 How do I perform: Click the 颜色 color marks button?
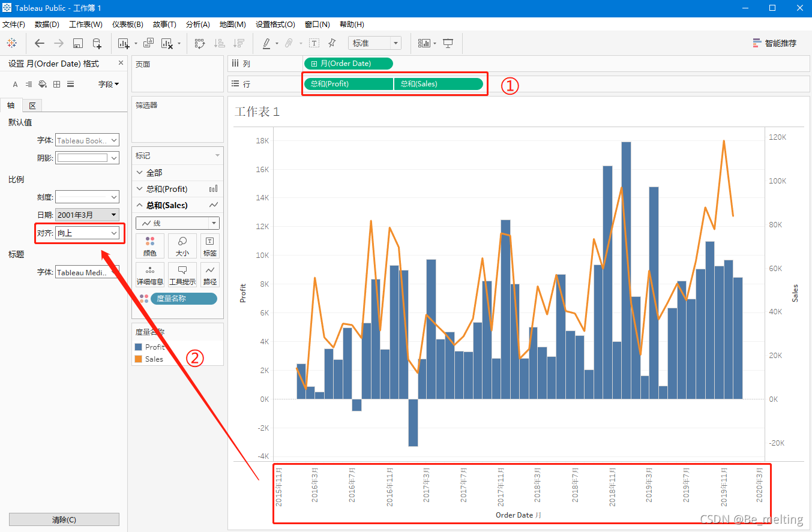pos(150,246)
